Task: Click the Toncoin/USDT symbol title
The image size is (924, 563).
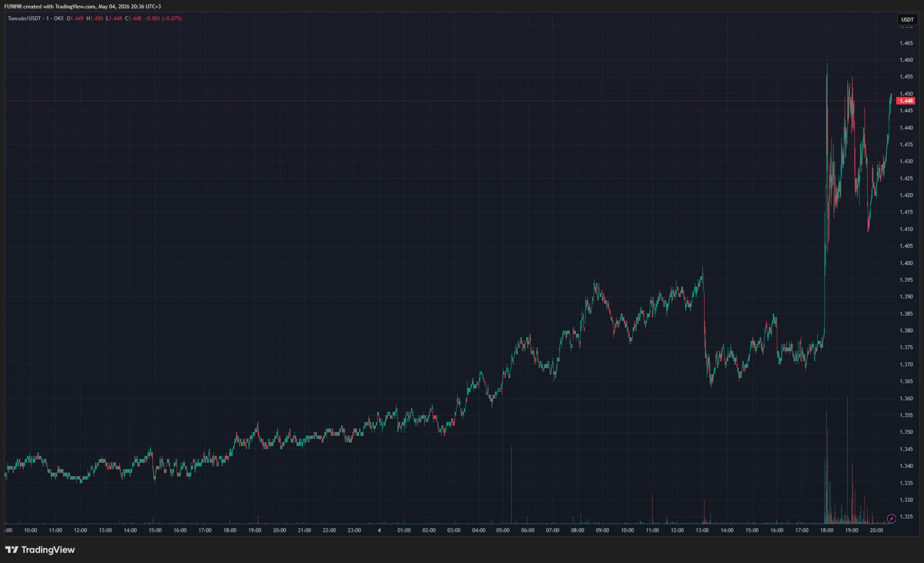Action: [x=24, y=19]
